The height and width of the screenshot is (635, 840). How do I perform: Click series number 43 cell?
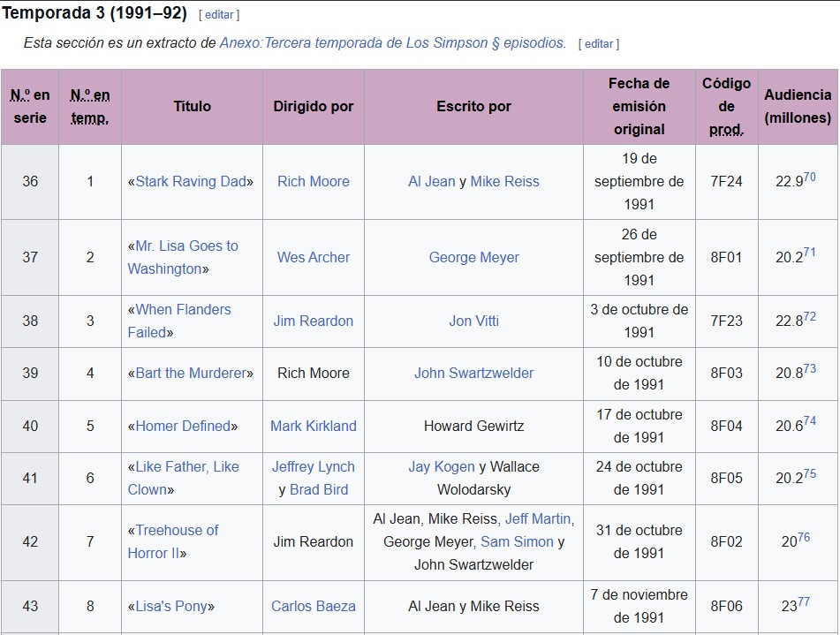tap(30, 606)
